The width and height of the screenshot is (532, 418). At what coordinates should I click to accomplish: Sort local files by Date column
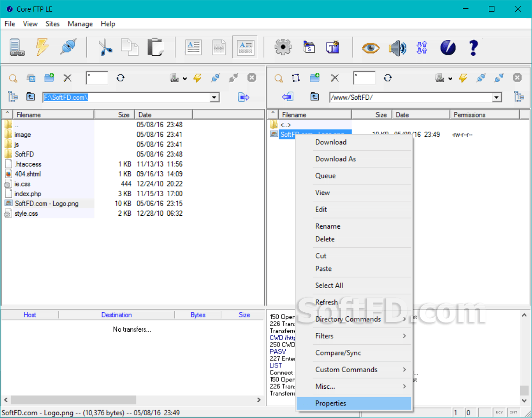(164, 115)
